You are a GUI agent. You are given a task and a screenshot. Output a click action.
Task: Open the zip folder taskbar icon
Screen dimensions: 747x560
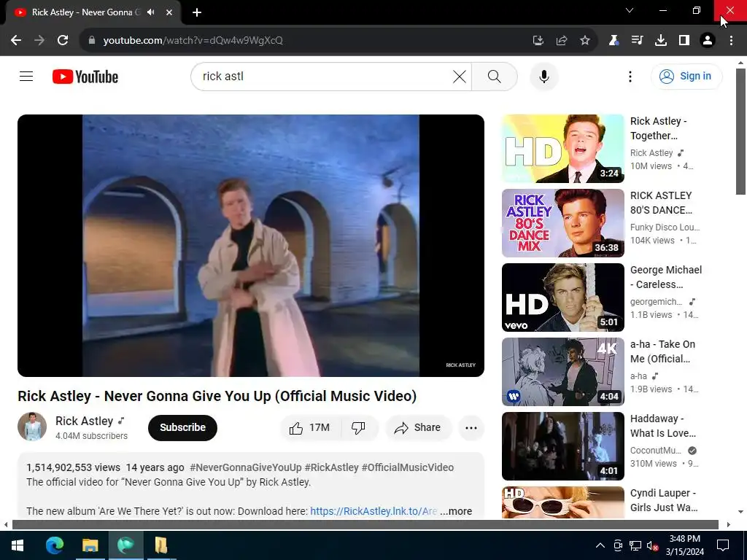coord(161,545)
